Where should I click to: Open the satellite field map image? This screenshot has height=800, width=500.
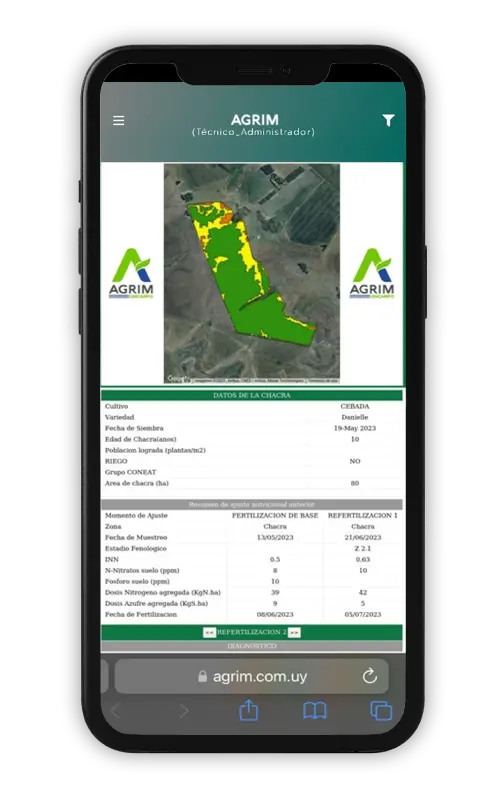click(x=252, y=273)
